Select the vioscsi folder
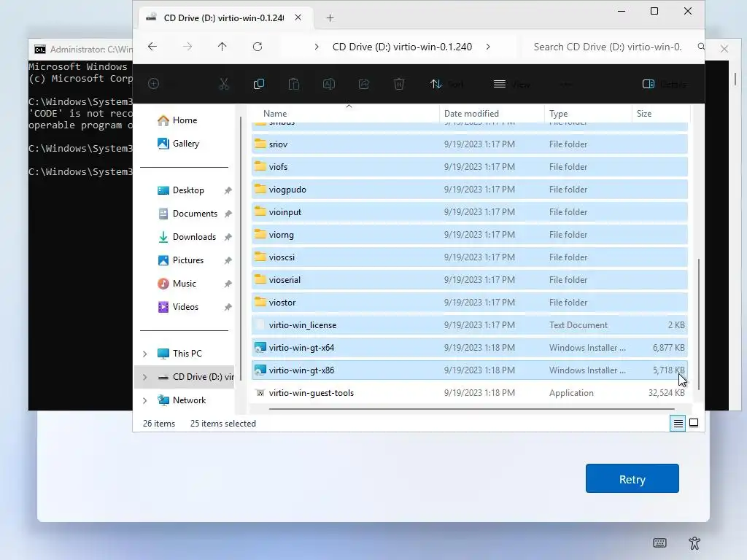The image size is (747, 560). tap(469, 257)
